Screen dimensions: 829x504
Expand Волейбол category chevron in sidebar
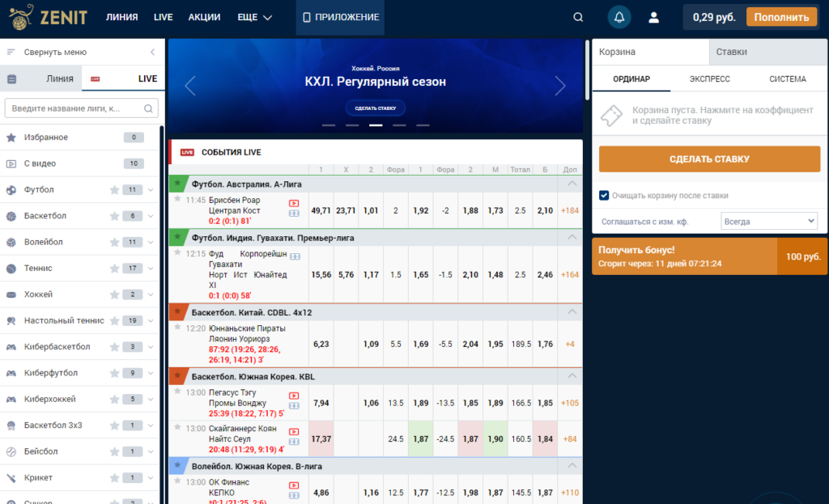pos(151,243)
